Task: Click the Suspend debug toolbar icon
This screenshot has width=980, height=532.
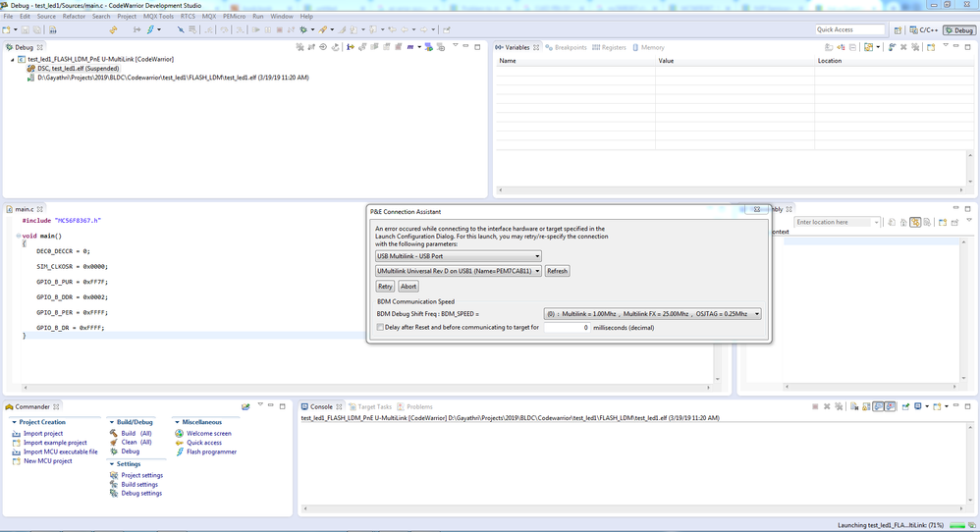Action: 267,30
